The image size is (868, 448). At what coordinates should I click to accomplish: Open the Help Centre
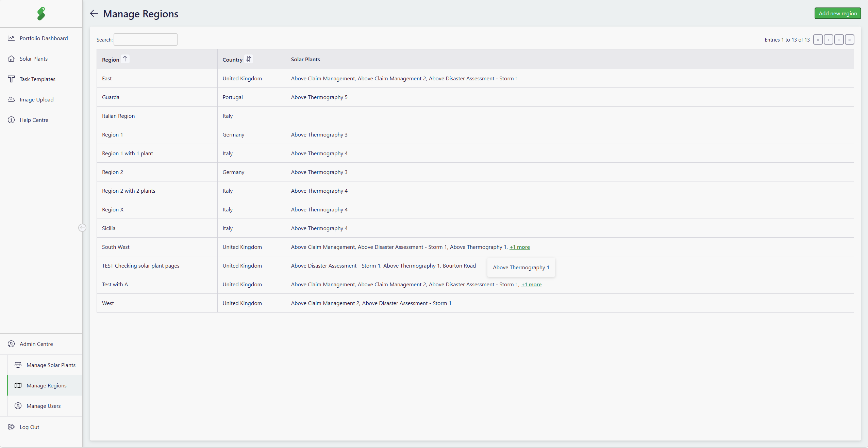click(34, 120)
